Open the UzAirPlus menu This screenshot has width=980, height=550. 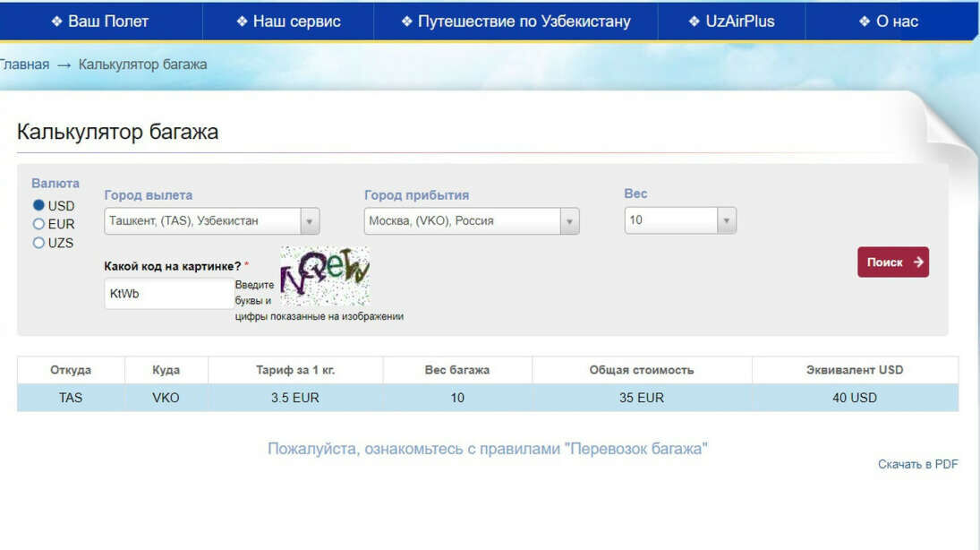[731, 21]
